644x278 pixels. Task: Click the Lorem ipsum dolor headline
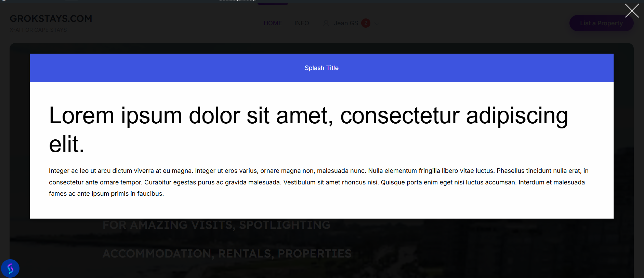point(308,115)
